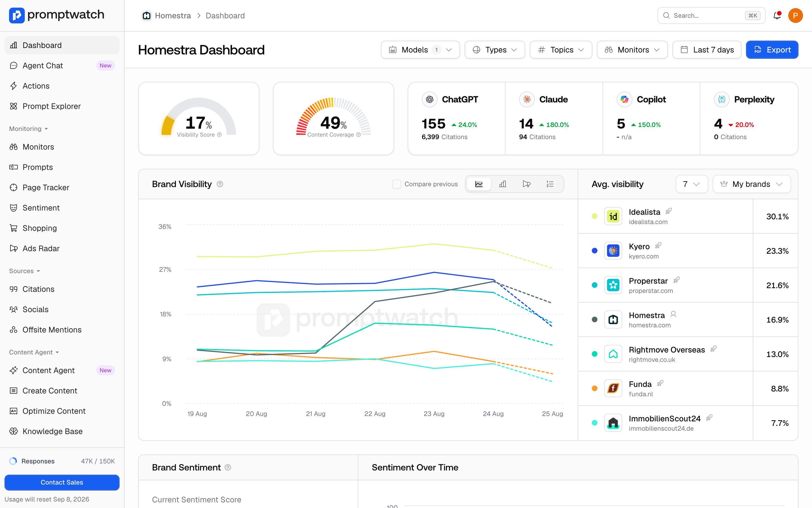Open the My brands dropdown
Viewport: 812px width, 508px height.
click(752, 184)
